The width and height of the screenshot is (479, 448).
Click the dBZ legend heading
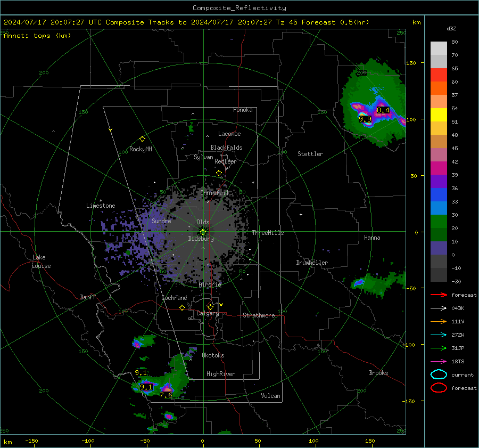[451, 29]
